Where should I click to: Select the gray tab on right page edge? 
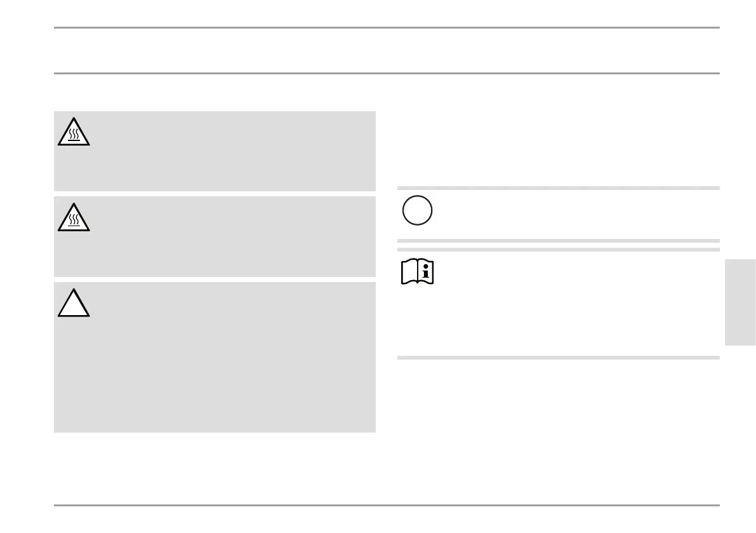pos(740,302)
